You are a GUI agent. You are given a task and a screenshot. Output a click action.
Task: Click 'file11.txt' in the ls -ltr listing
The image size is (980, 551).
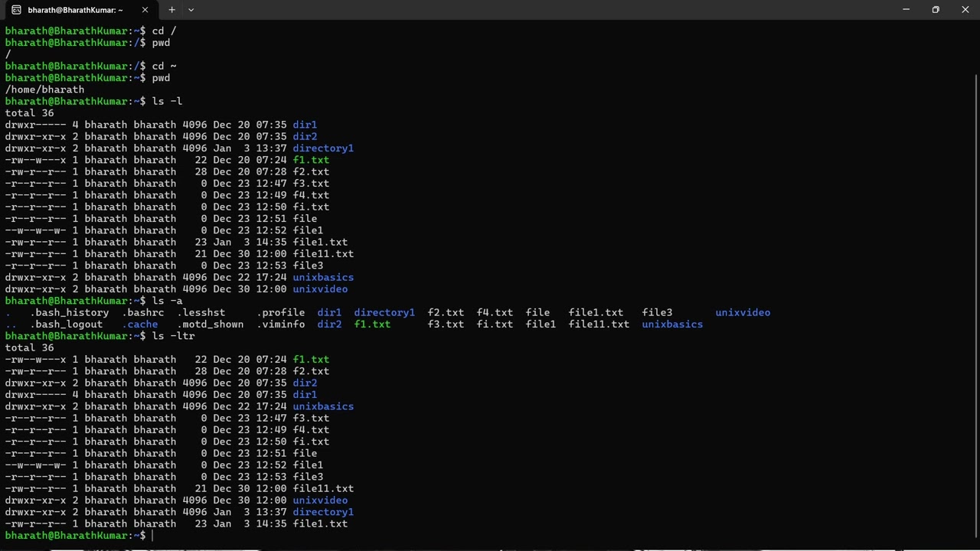pyautogui.click(x=323, y=488)
